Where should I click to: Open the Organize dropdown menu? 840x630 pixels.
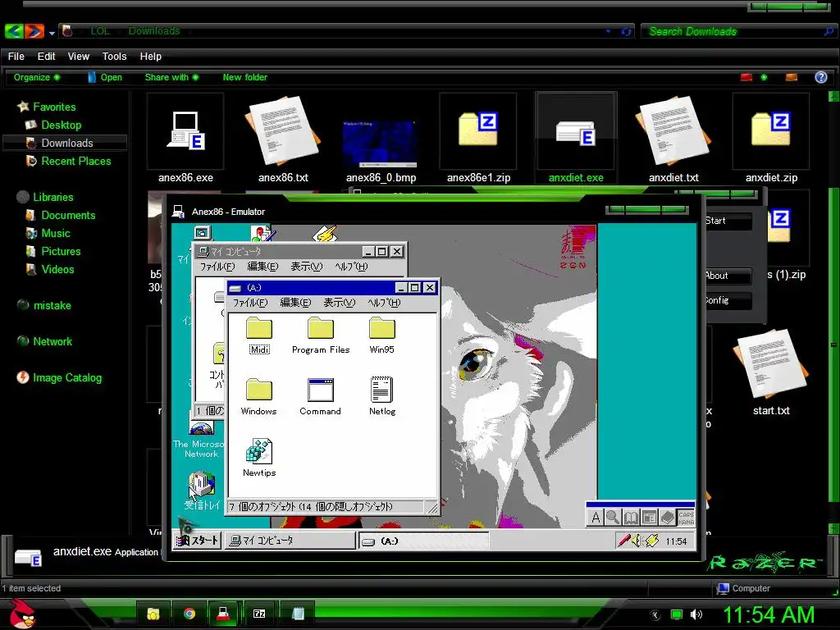[36, 77]
